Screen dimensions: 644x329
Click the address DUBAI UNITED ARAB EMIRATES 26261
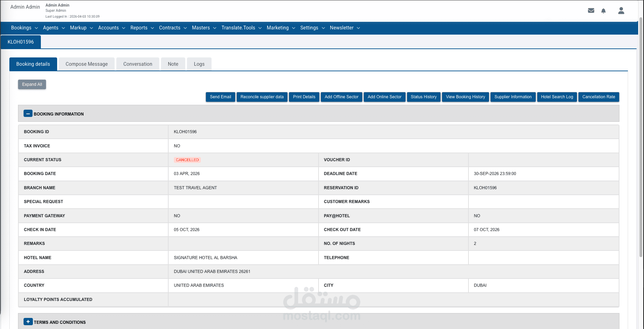(x=212, y=272)
